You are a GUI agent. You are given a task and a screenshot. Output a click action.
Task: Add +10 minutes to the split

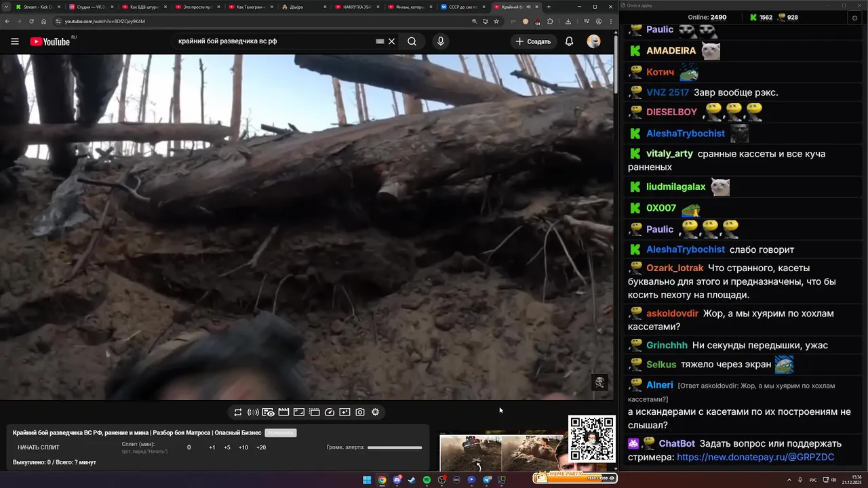[x=243, y=447]
